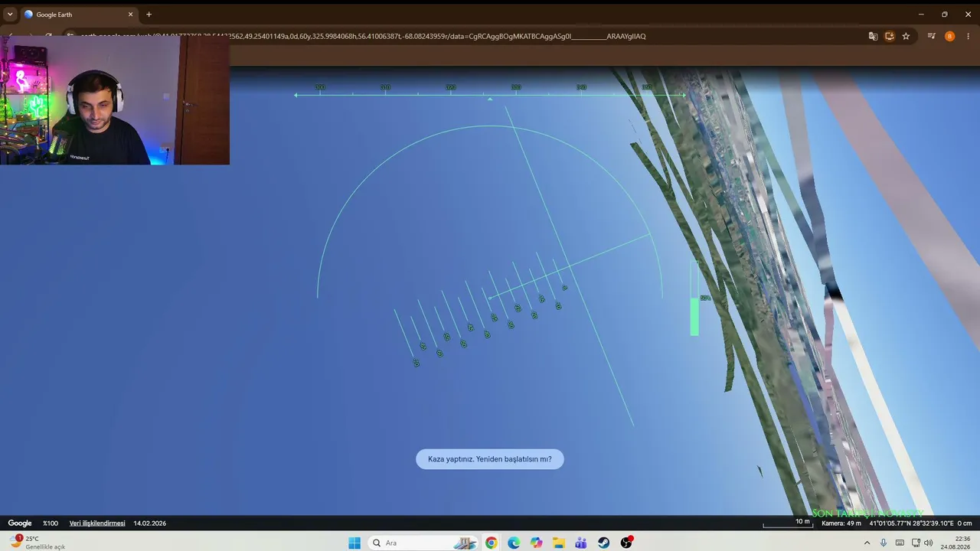Click the install app icon in address bar
This screenshot has height=551, width=980.
point(890,36)
